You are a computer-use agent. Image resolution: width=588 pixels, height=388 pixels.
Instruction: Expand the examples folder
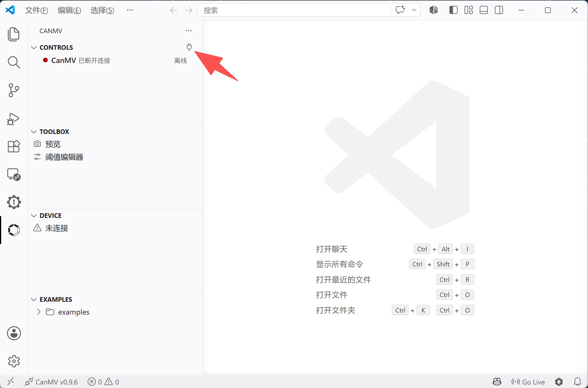(x=39, y=312)
